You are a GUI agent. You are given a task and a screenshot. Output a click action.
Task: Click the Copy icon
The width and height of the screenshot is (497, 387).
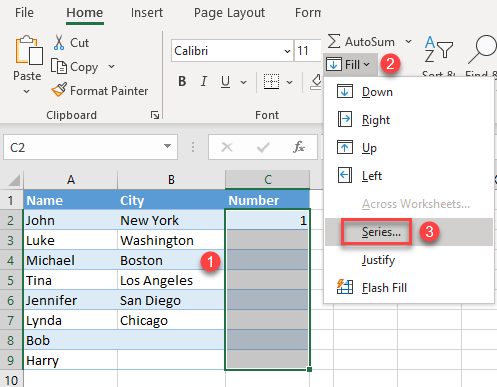[x=59, y=66]
